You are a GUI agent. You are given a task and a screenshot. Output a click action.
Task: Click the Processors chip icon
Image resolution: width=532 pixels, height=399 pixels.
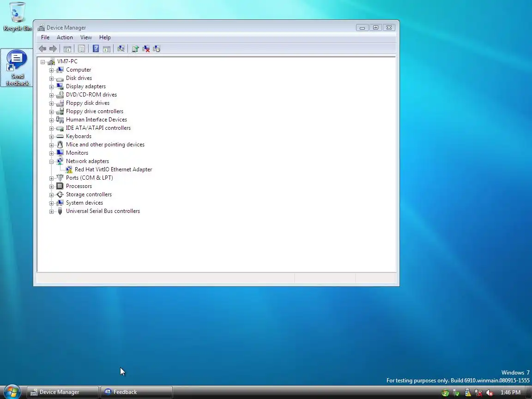coord(60,186)
